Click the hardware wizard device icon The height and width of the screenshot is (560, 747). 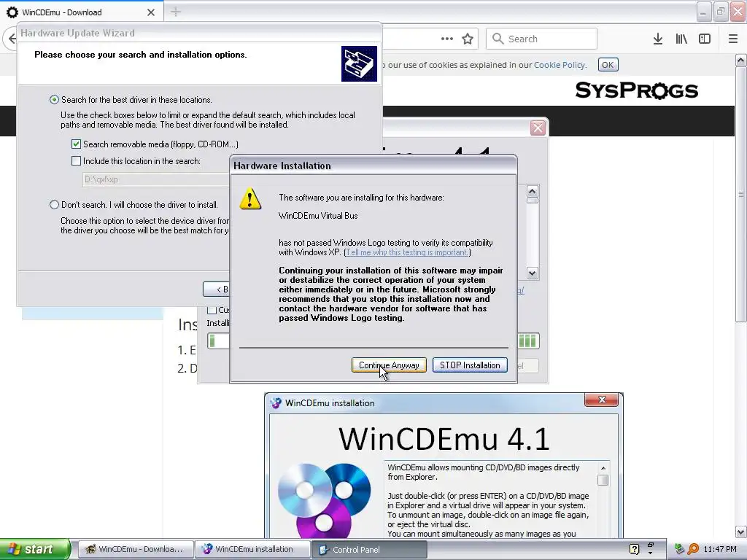point(359,64)
